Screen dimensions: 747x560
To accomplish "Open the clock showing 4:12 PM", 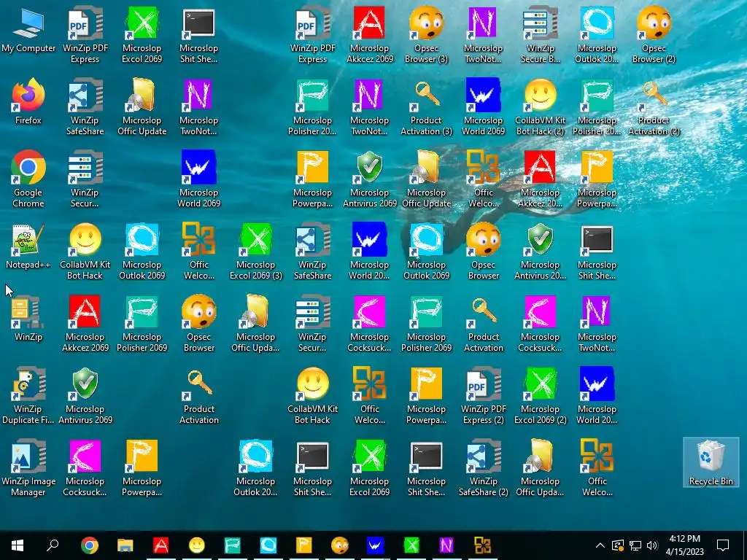I will click(x=684, y=545).
